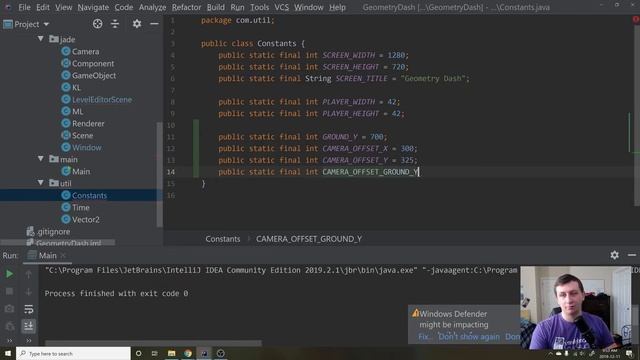Open the Run menu

pos(237,7)
